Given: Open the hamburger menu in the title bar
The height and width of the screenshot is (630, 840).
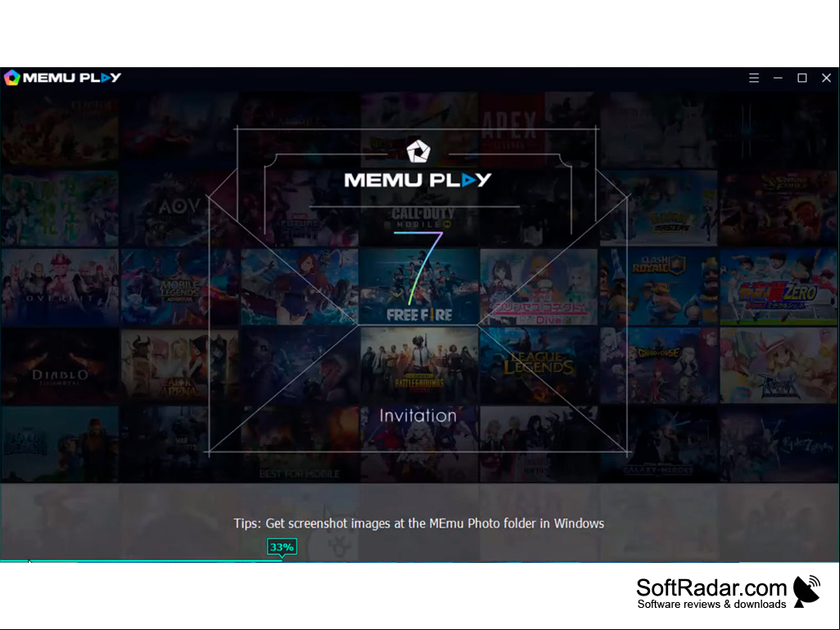Looking at the screenshot, I should [754, 78].
